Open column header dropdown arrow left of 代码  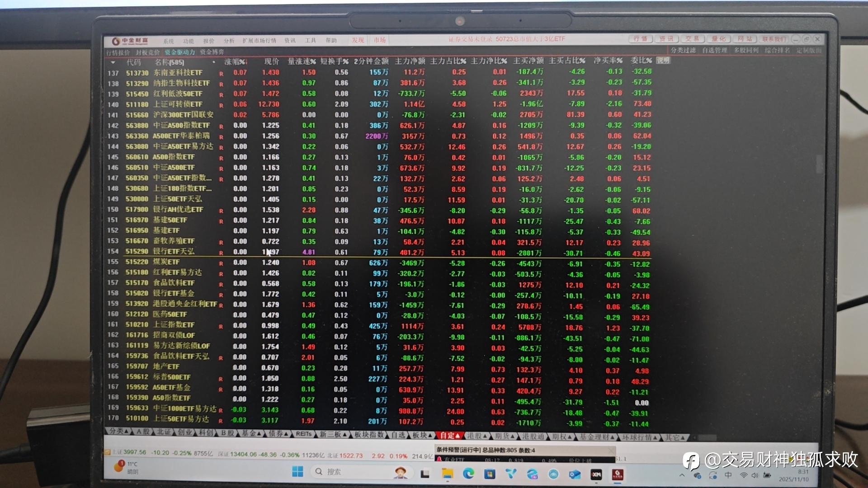(x=113, y=62)
